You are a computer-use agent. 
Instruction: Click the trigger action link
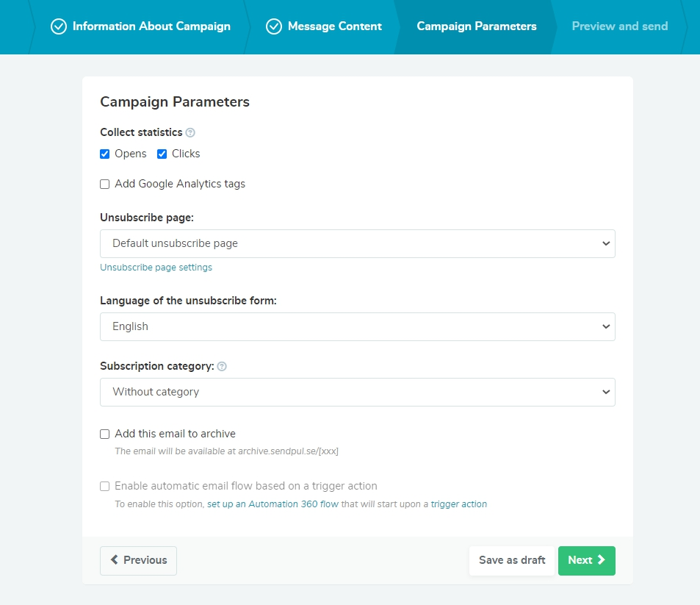click(459, 504)
